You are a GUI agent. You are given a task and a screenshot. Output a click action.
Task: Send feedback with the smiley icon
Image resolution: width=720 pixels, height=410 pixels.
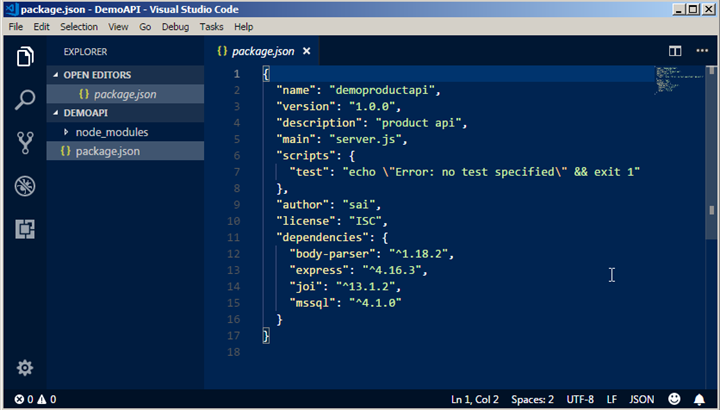click(674, 399)
